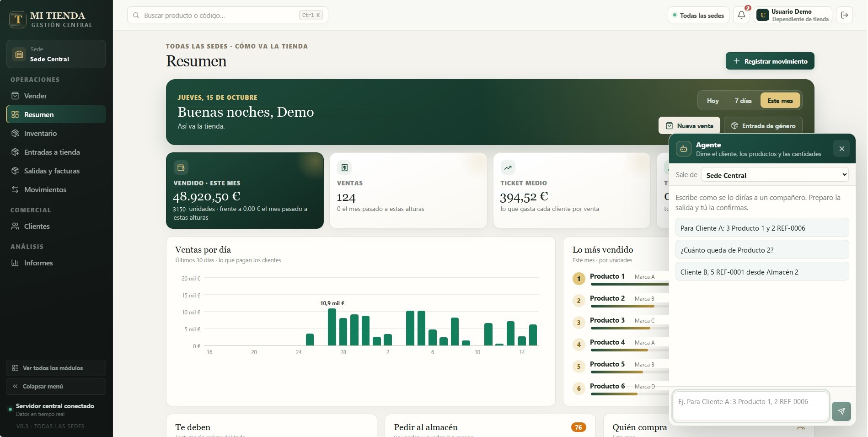
Task: Click the trend icon on Ticket medio card
Action: tap(508, 167)
